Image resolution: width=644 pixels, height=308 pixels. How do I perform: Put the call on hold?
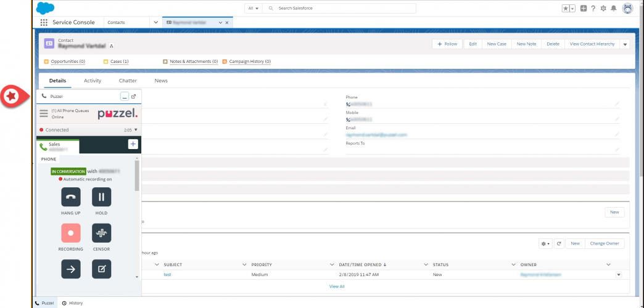pos(101,197)
